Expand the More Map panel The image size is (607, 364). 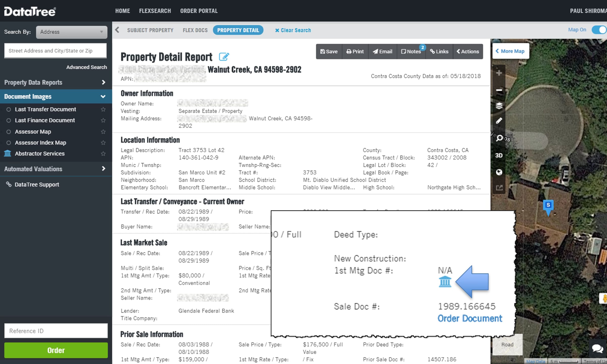click(510, 51)
